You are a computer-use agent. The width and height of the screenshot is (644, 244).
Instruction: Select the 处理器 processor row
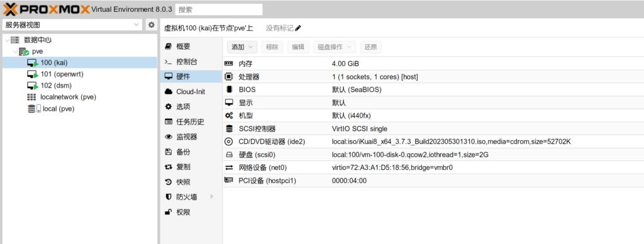coord(433,77)
